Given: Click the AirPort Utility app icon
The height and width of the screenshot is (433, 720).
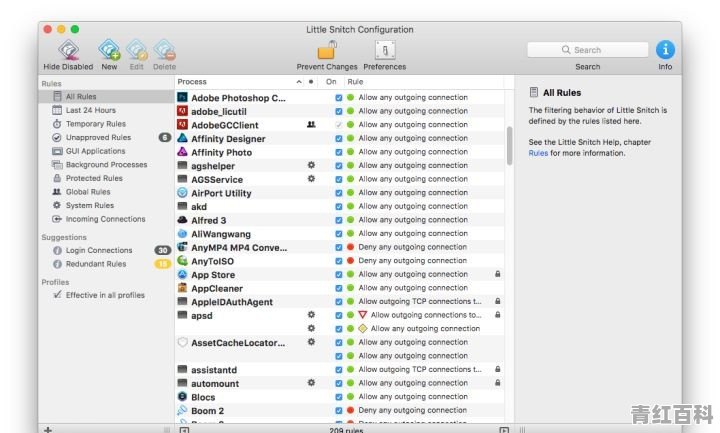Looking at the screenshot, I should tap(182, 193).
